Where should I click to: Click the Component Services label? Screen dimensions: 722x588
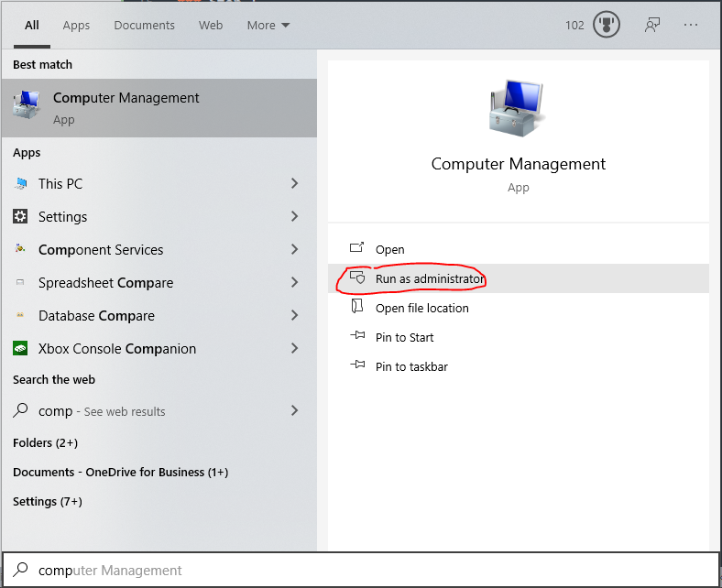point(101,249)
